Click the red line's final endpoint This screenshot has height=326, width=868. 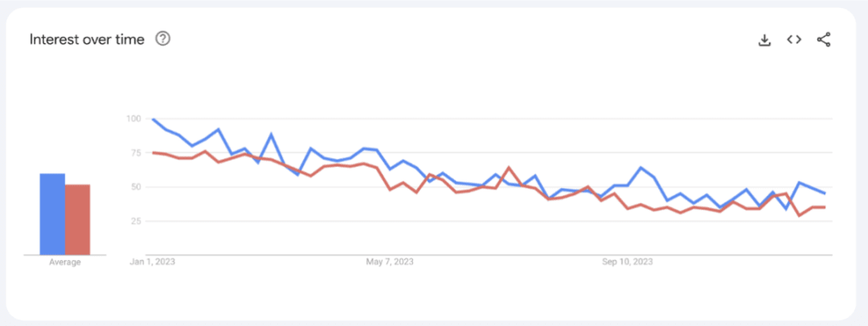pos(825,207)
